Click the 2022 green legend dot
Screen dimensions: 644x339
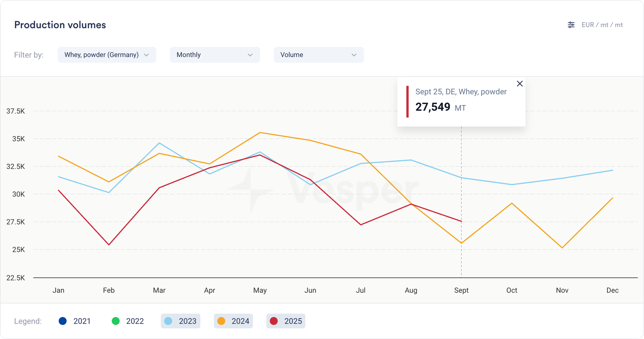coord(116,321)
